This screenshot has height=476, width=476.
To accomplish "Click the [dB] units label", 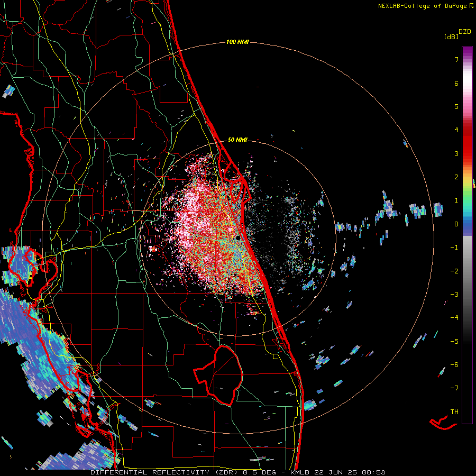I will point(451,36).
